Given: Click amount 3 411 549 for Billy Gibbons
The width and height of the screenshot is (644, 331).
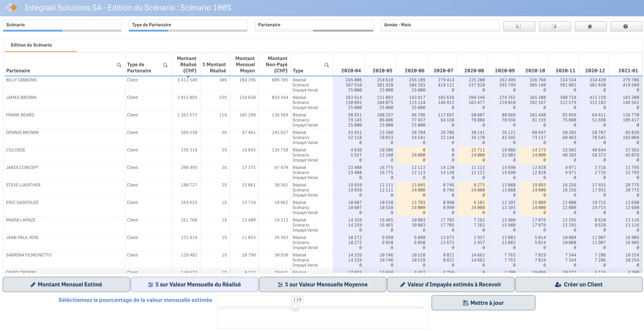Looking at the screenshot, I should tap(187, 80).
